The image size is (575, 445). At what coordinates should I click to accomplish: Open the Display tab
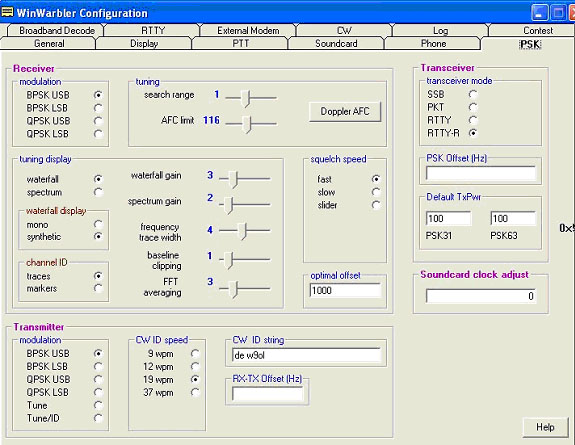click(144, 43)
